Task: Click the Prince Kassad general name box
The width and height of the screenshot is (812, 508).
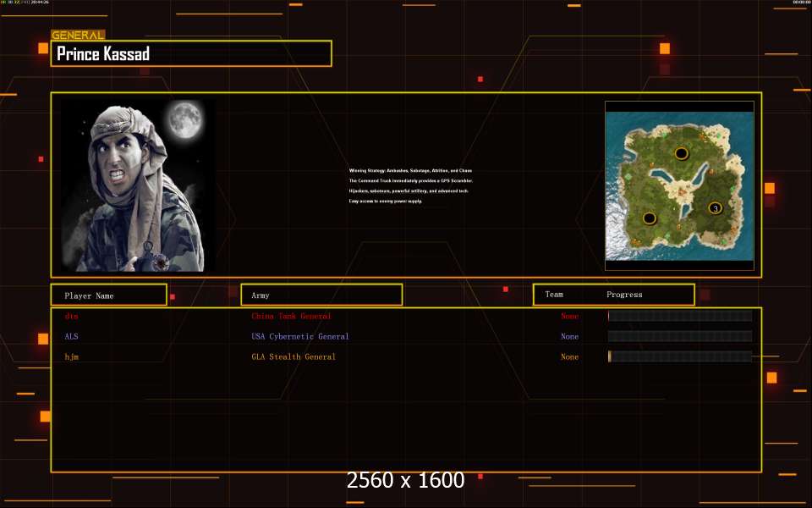Action: tap(191, 53)
